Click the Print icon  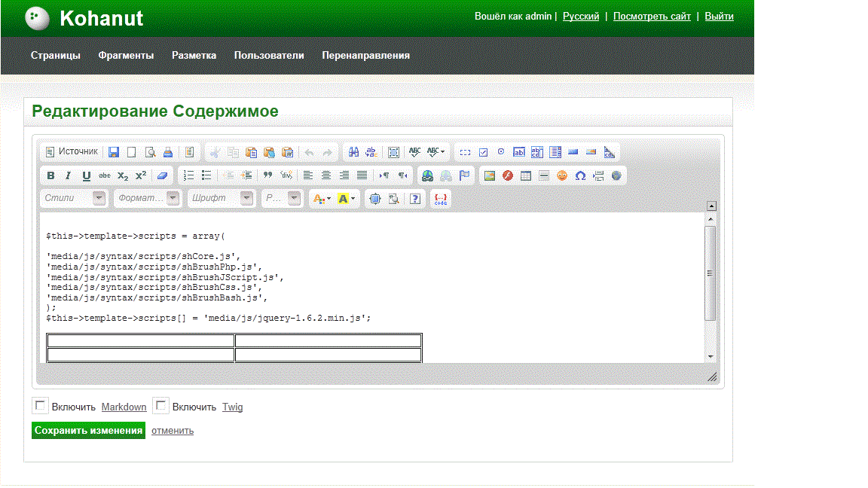168,152
